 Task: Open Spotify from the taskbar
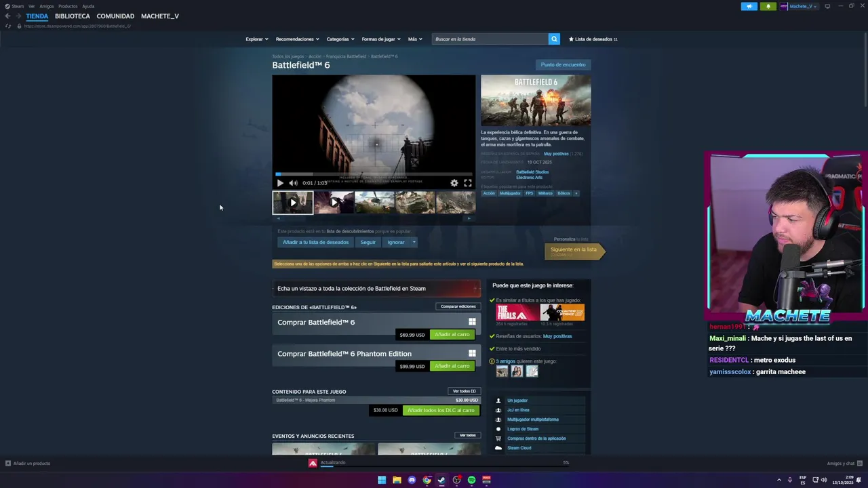[471, 480]
